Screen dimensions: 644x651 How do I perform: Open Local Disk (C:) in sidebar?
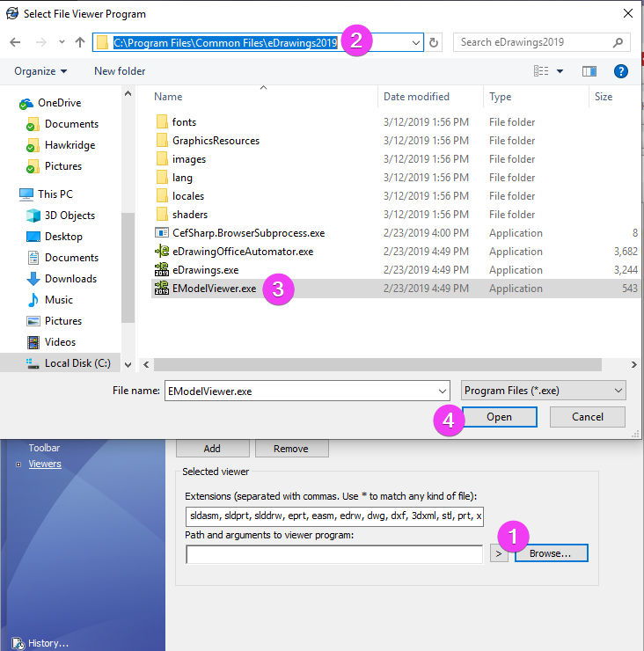click(77, 363)
